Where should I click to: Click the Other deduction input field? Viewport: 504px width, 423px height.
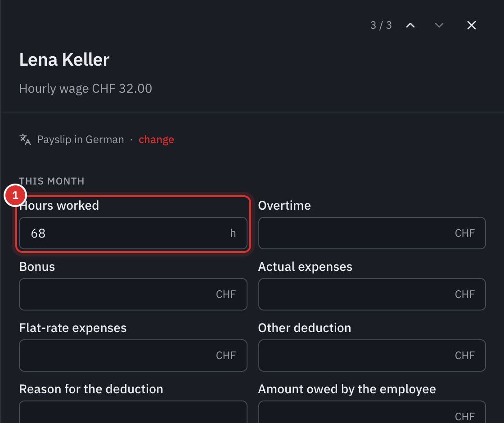[x=372, y=355]
